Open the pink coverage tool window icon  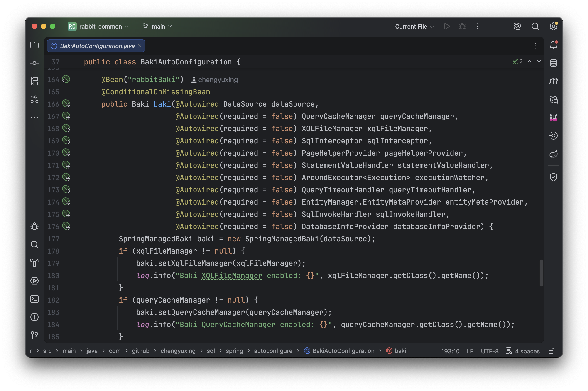click(553, 117)
